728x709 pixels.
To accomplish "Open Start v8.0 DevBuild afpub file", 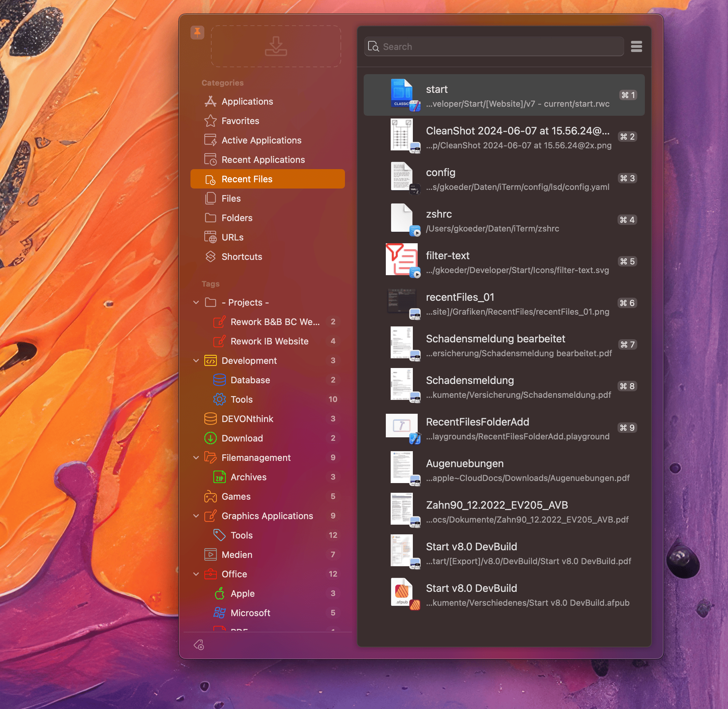I will pos(504,594).
